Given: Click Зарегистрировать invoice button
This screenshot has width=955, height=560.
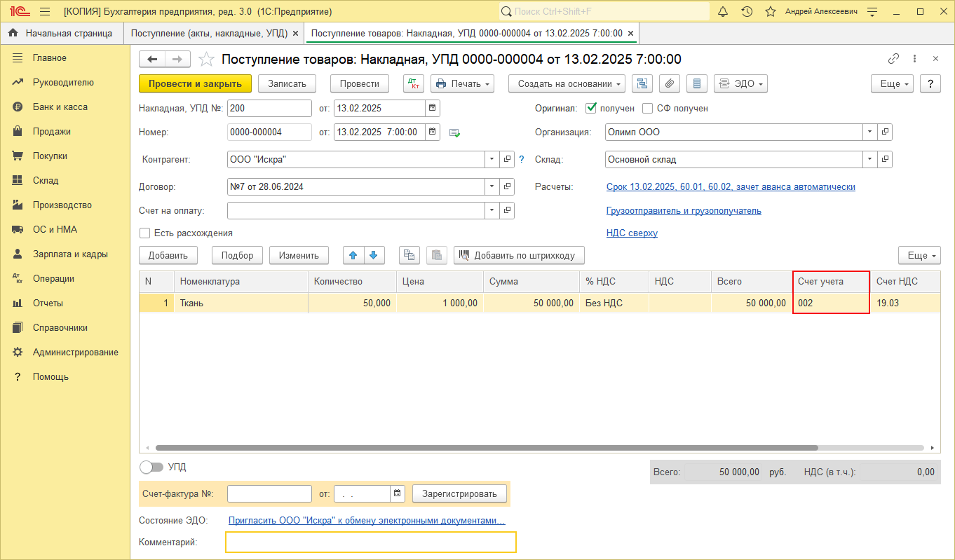Looking at the screenshot, I should click(x=459, y=493).
